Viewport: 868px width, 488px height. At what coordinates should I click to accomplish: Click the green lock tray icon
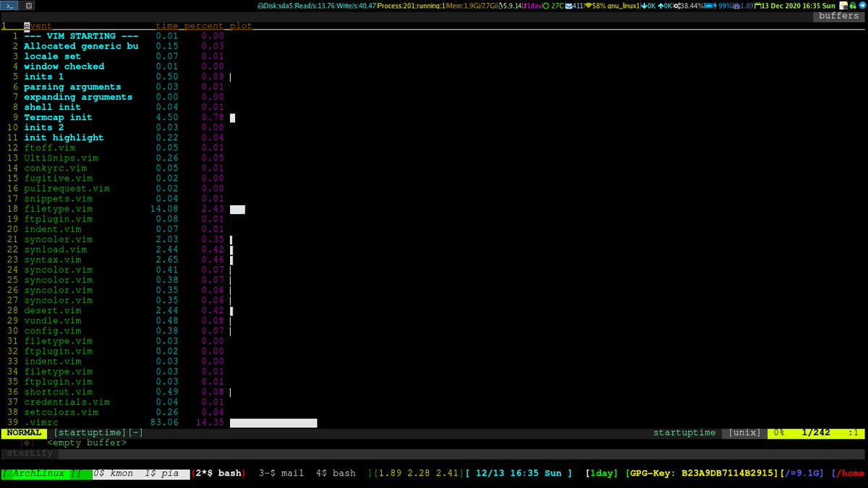click(x=854, y=5)
